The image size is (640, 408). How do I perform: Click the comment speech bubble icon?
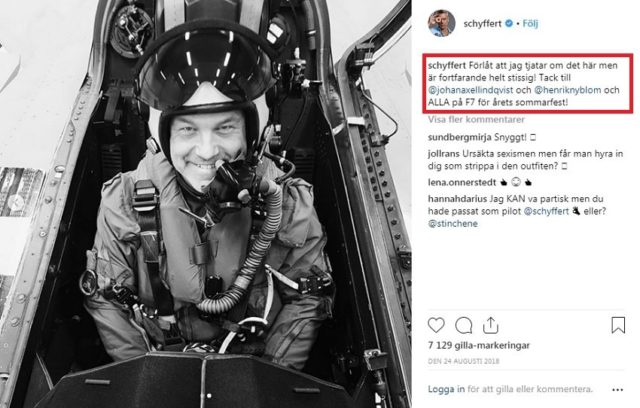pos(464,324)
